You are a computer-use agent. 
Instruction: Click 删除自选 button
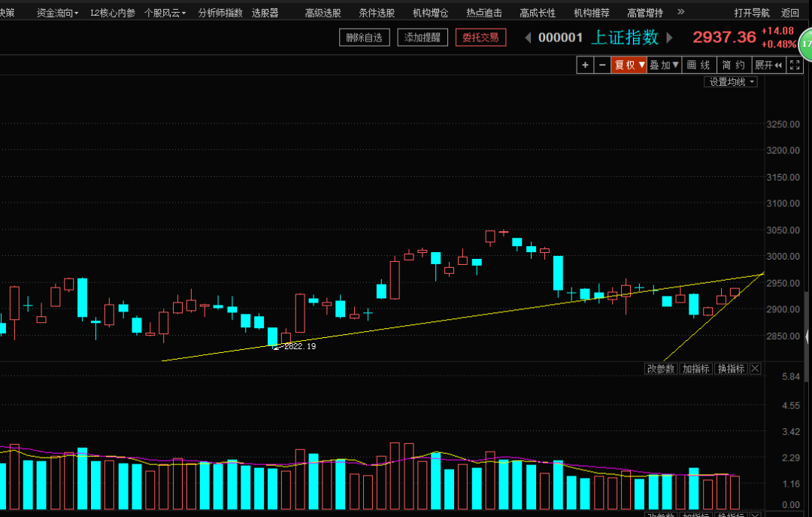tap(365, 38)
